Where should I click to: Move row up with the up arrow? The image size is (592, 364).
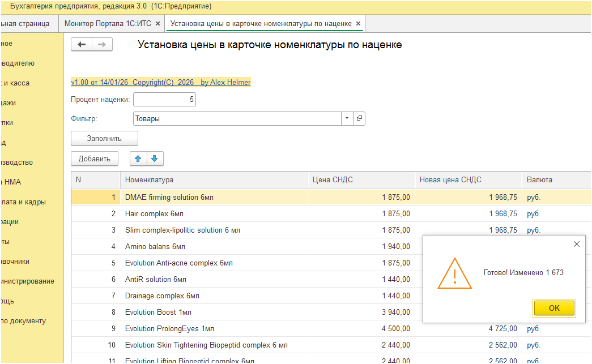(138, 159)
